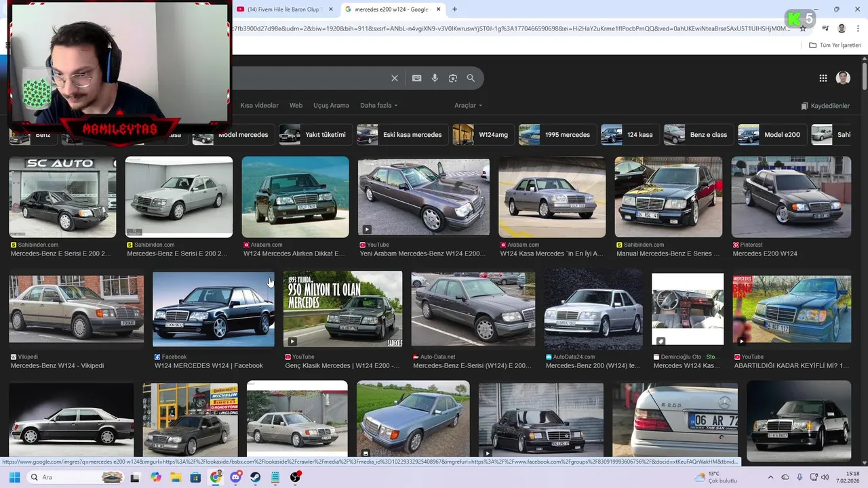Open Kaydedilenler saved items
The height and width of the screenshot is (488, 868).
825,106
